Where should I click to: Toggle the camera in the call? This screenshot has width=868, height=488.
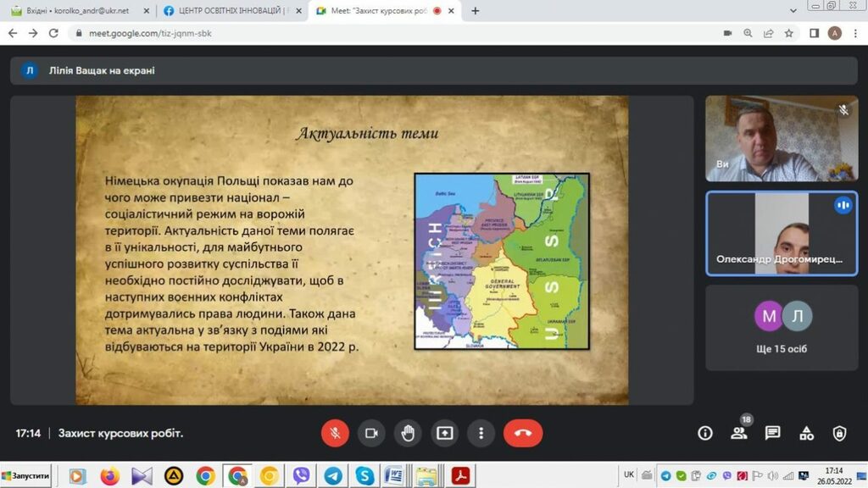(x=370, y=433)
